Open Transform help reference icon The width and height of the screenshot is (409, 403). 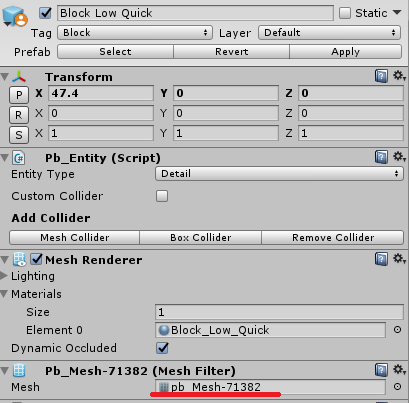(x=381, y=76)
